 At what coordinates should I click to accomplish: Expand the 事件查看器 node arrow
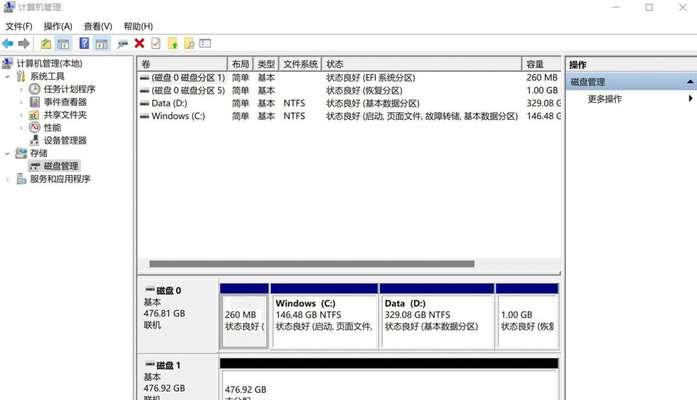(x=21, y=102)
